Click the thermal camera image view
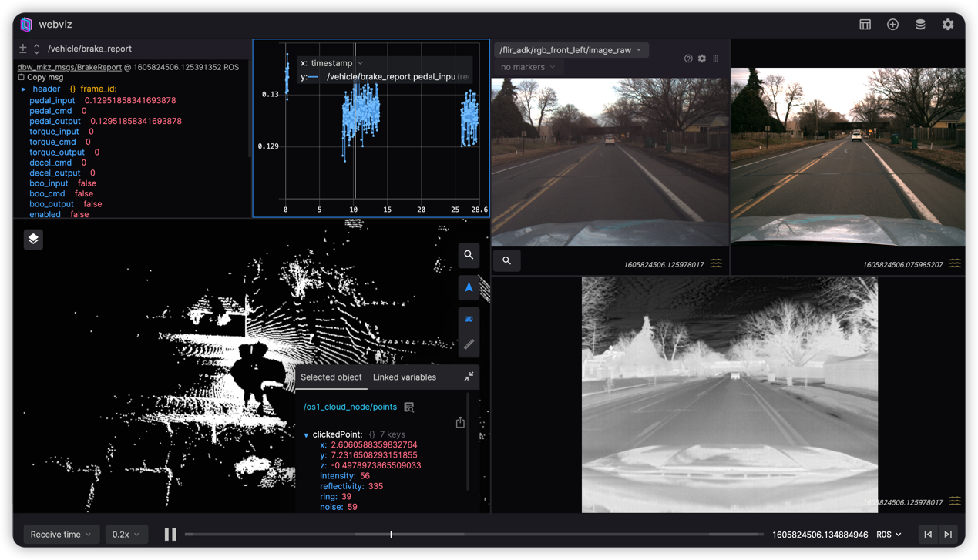Screen dimensions: 978x560 (730, 394)
